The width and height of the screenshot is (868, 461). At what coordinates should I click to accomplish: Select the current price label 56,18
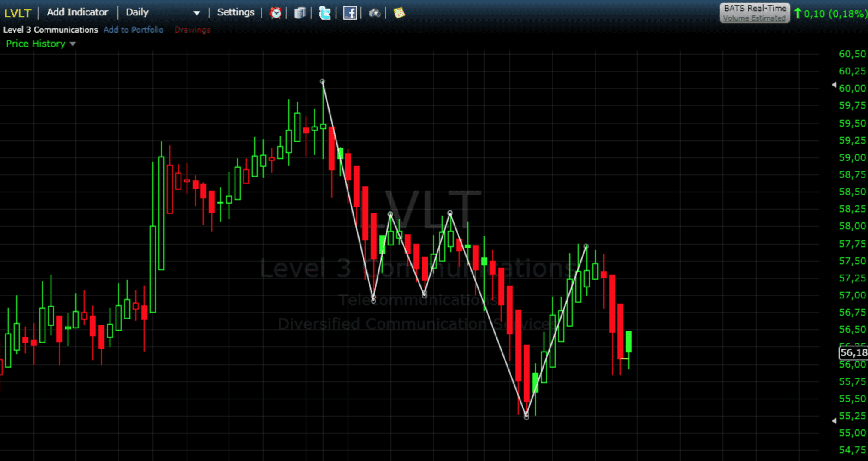[853, 352]
